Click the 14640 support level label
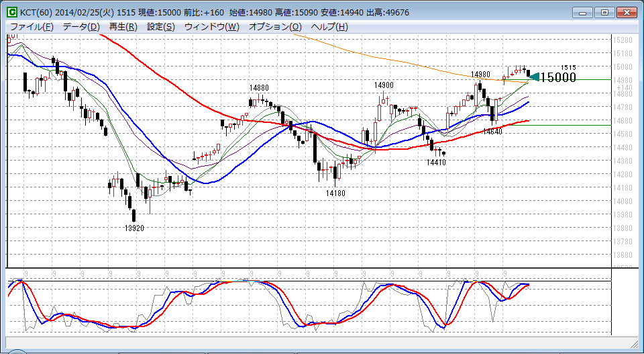The height and width of the screenshot is (354, 644). 492,132
